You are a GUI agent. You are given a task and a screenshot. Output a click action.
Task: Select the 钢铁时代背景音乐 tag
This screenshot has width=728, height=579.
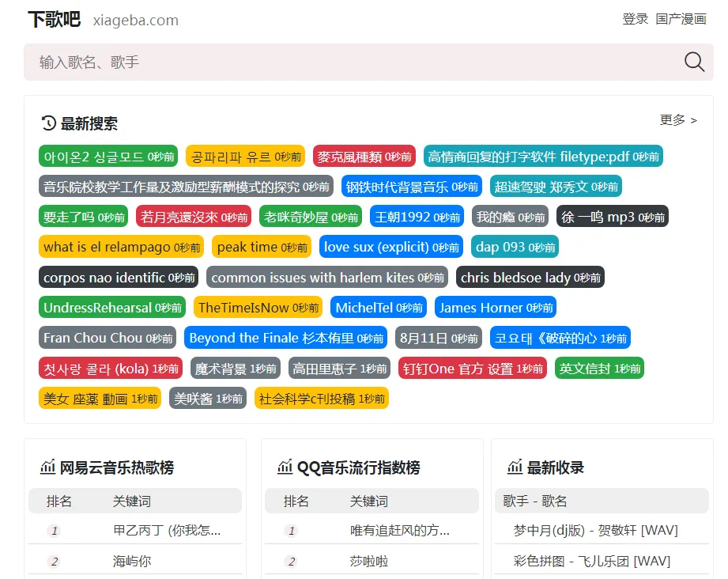pyautogui.click(x=412, y=187)
